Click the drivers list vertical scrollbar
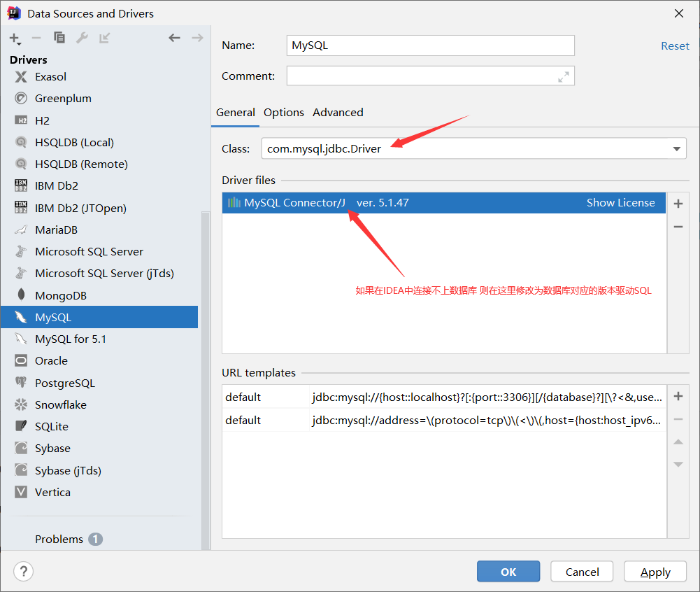The image size is (700, 592). 206,381
